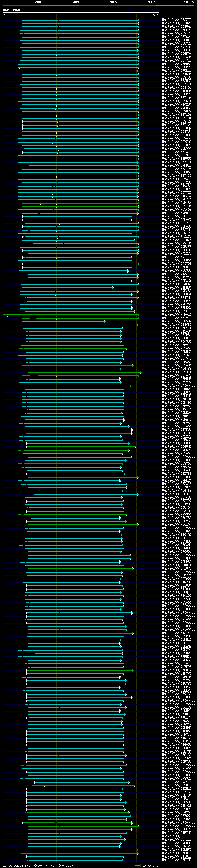Select hit label UniRef100_Q94E96
This screenshot has width=197, height=868.
tap(176, 54)
